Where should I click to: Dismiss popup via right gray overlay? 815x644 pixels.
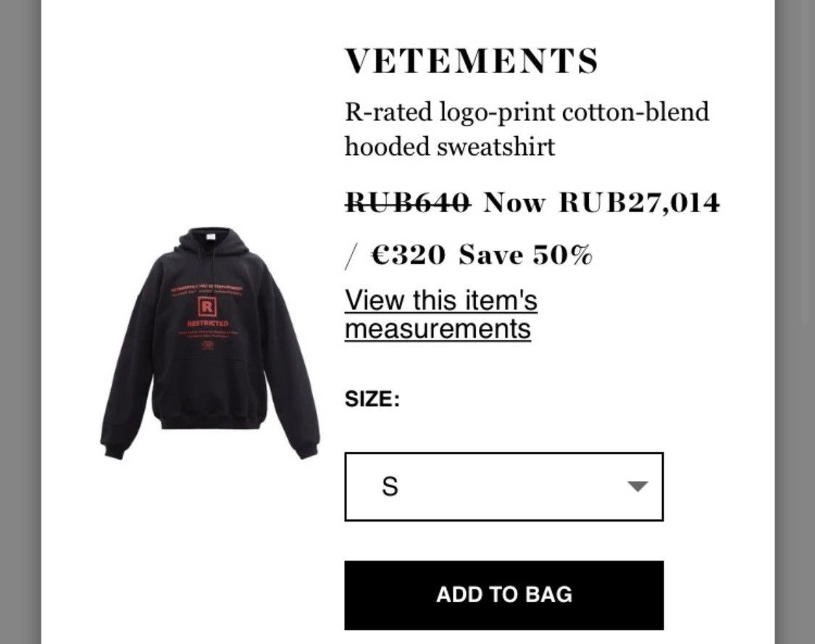[x=795, y=322]
